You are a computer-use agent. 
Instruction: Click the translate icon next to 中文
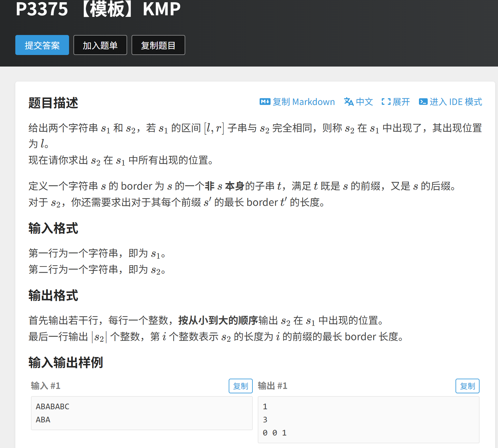349,102
